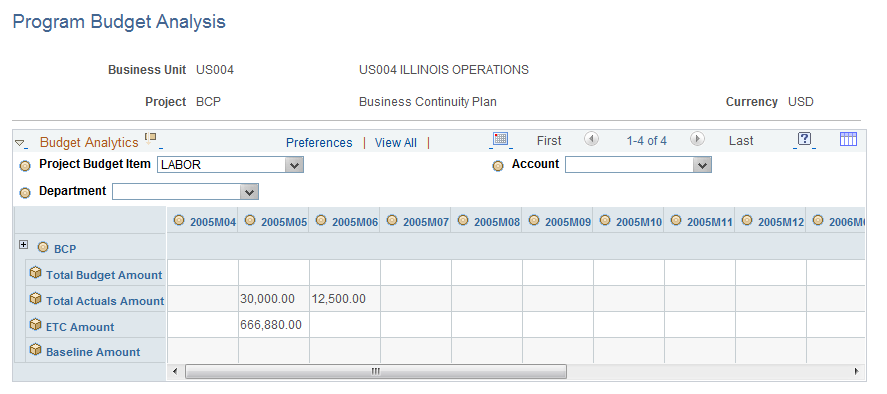887x394 pixels.
Task: Open Total Budget Amount link
Action: [x=104, y=275]
